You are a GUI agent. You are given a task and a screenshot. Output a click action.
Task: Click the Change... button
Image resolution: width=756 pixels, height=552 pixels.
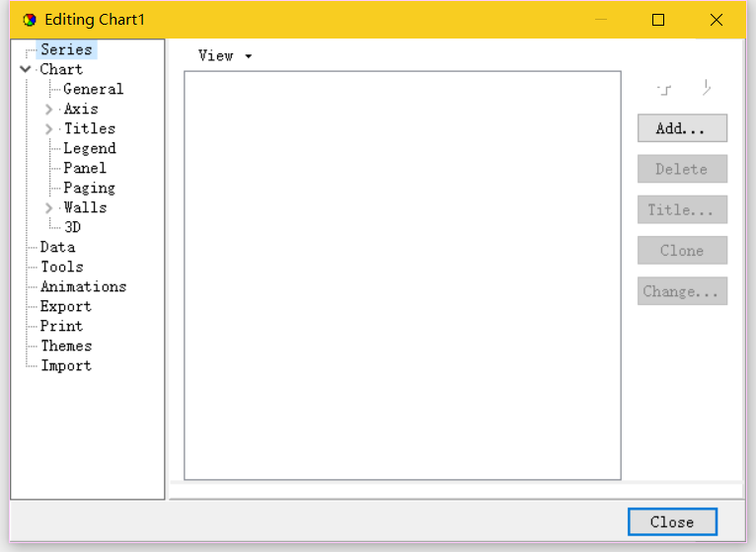click(x=682, y=291)
